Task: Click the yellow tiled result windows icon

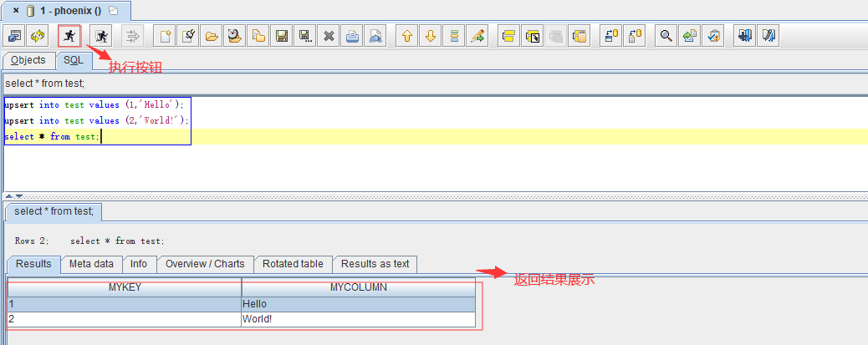Action: pyautogui.click(x=508, y=37)
